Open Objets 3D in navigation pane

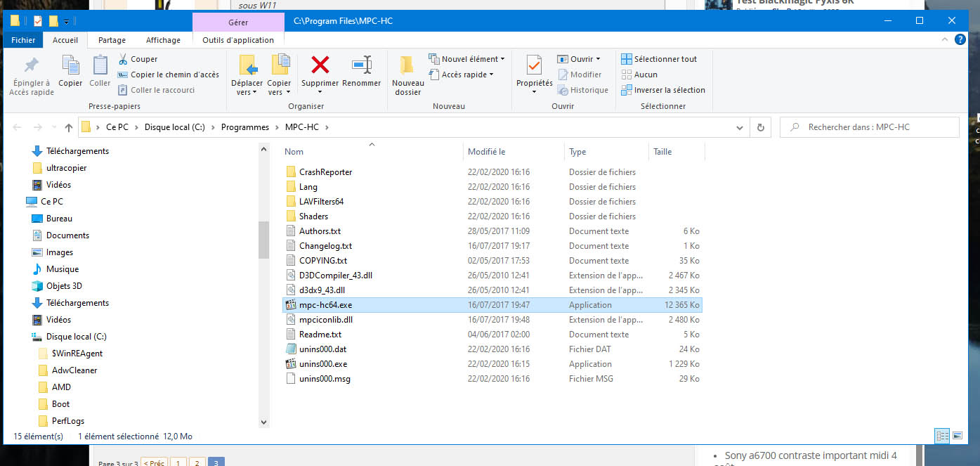click(64, 286)
